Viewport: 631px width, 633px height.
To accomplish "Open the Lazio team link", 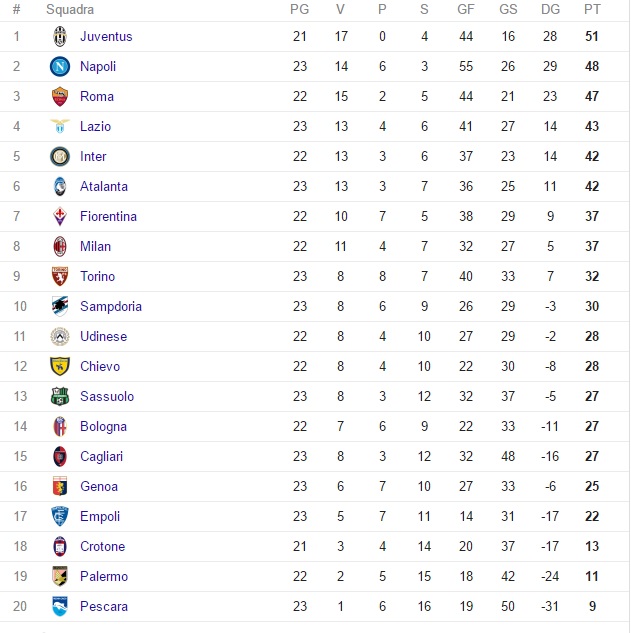I will tap(95, 127).
